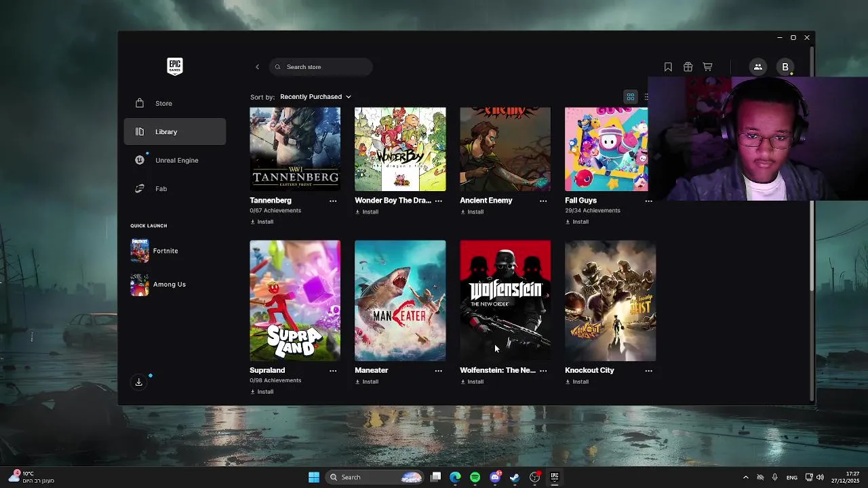Viewport: 868px width, 488px height.
Task: Install Wolfenstein: The New Order
Action: (472, 382)
